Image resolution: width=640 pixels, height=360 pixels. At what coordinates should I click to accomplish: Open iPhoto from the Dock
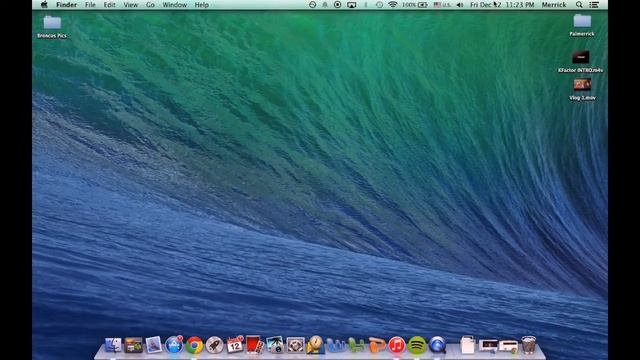(x=275, y=345)
